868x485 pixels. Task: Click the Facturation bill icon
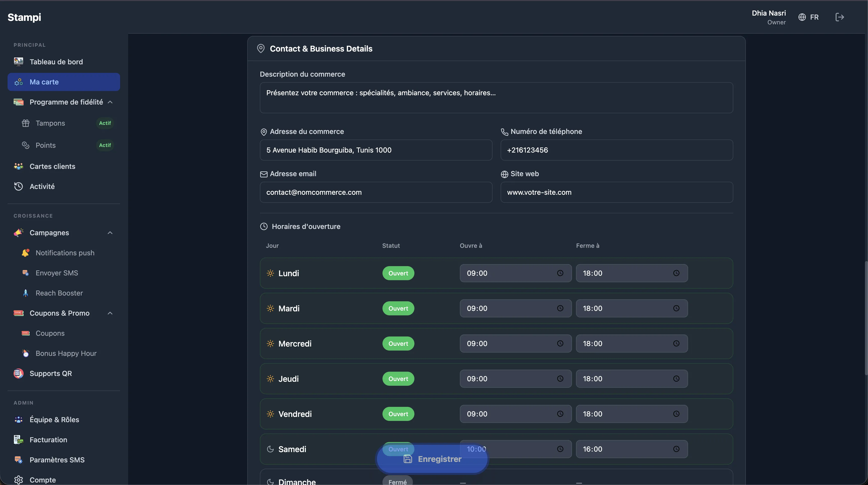[19, 440]
